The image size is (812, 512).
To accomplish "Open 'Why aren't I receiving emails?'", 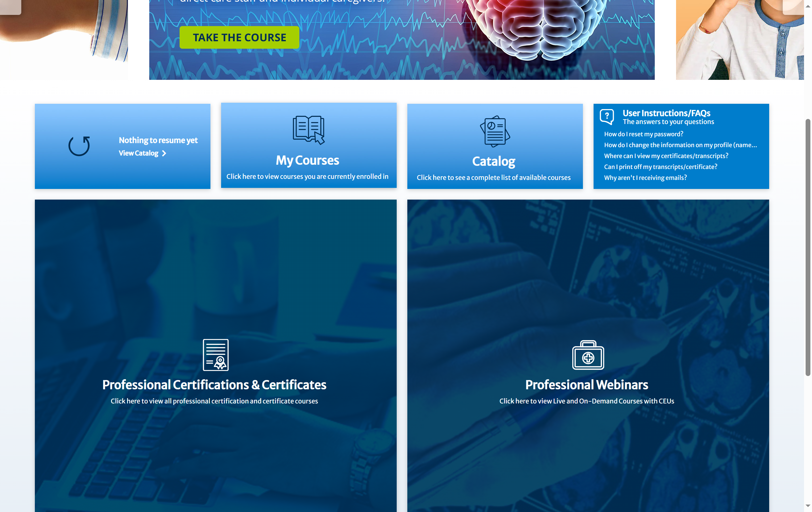I will coord(645,178).
